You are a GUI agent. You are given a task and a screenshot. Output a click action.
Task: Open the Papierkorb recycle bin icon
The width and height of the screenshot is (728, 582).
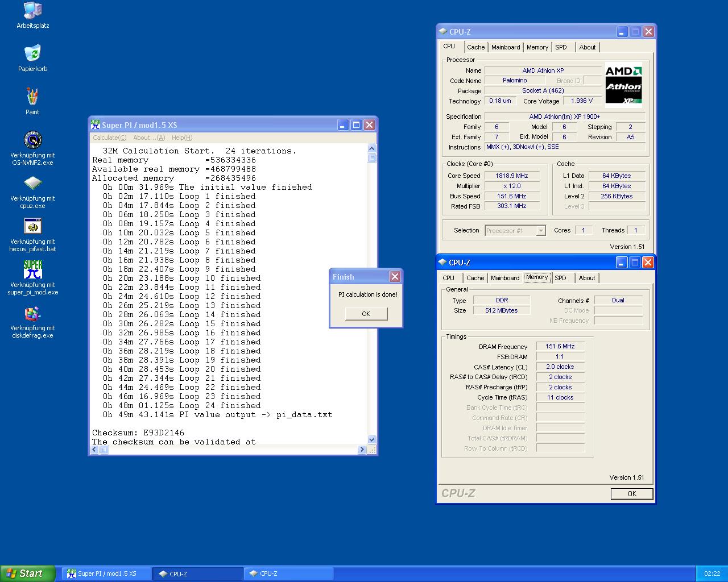coord(32,59)
